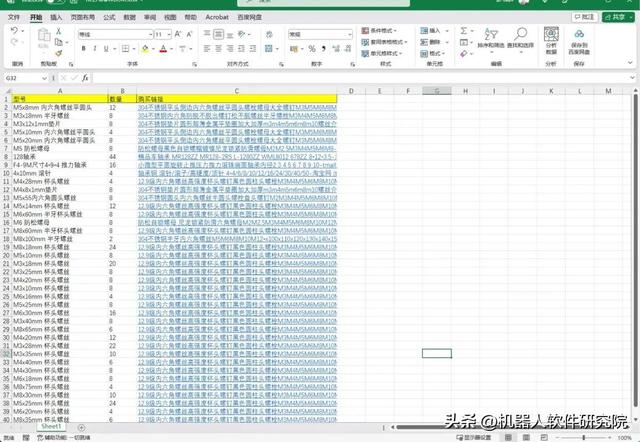Screen dimensions: 640x442
Task: Click the top align icon
Action: point(207,34)
